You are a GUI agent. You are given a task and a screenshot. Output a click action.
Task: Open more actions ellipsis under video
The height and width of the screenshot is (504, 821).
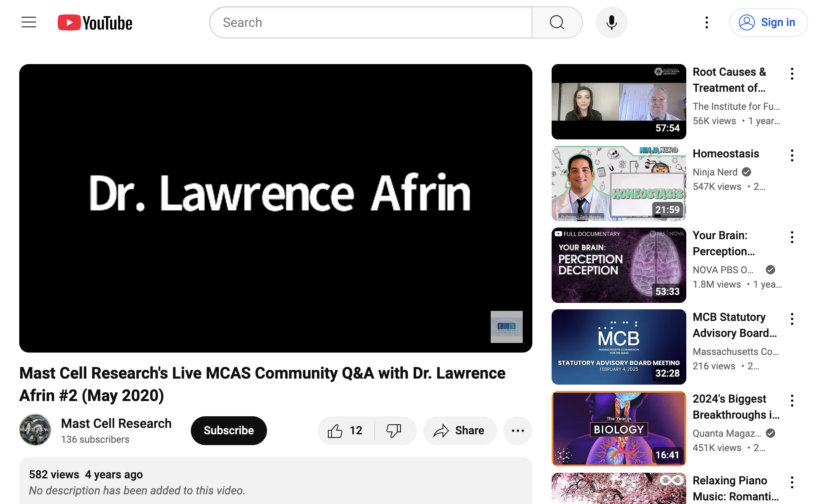518,431
